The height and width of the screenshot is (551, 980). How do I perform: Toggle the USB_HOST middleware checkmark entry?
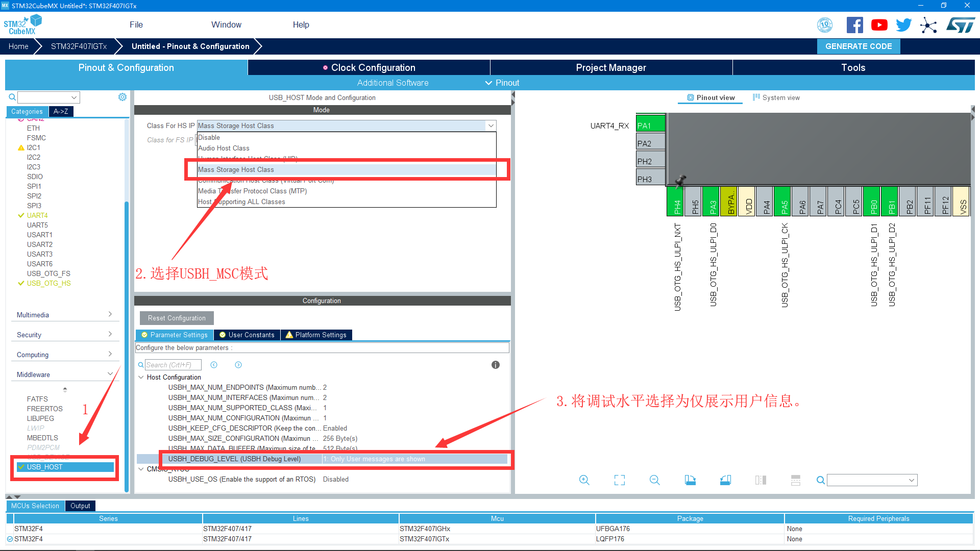click(45, 467)
